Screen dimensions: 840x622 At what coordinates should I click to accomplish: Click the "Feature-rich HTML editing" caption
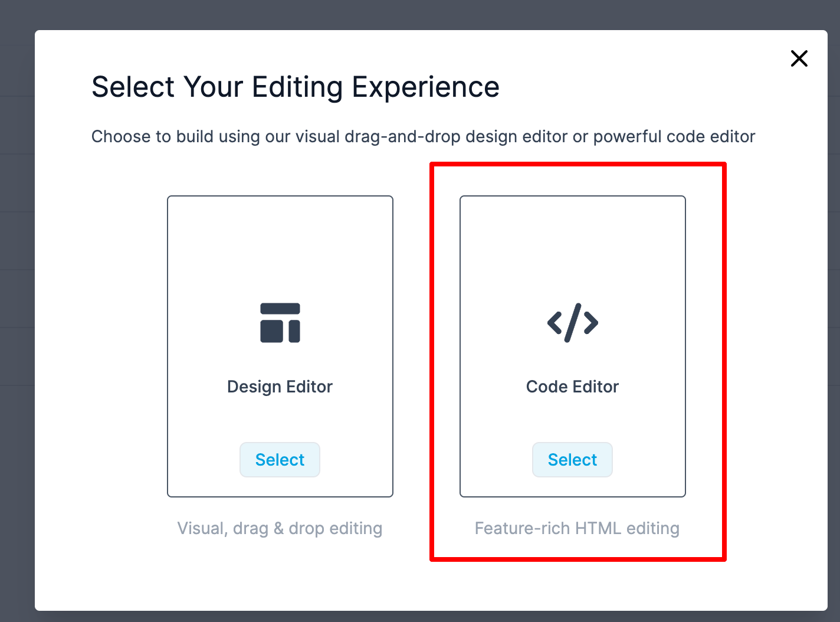point(577,528)
